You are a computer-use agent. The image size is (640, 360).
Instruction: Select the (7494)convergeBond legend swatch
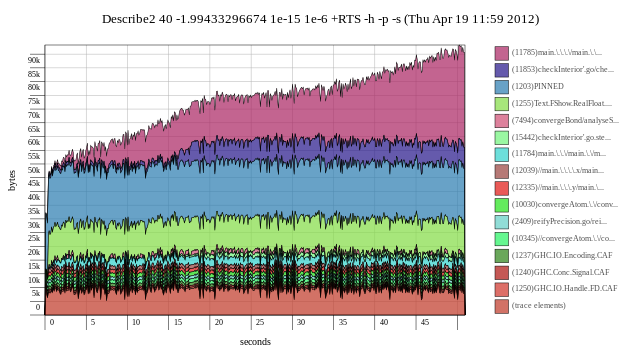[502, 121]
